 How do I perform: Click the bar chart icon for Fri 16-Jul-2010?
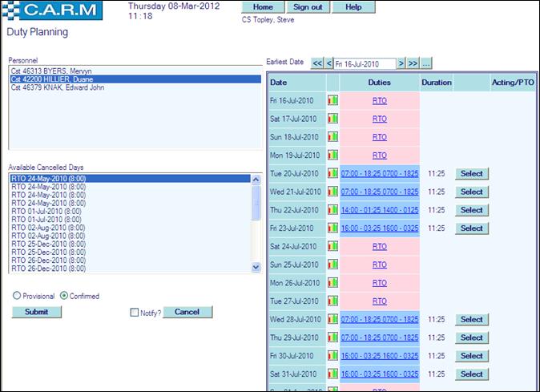click(332, 101)
